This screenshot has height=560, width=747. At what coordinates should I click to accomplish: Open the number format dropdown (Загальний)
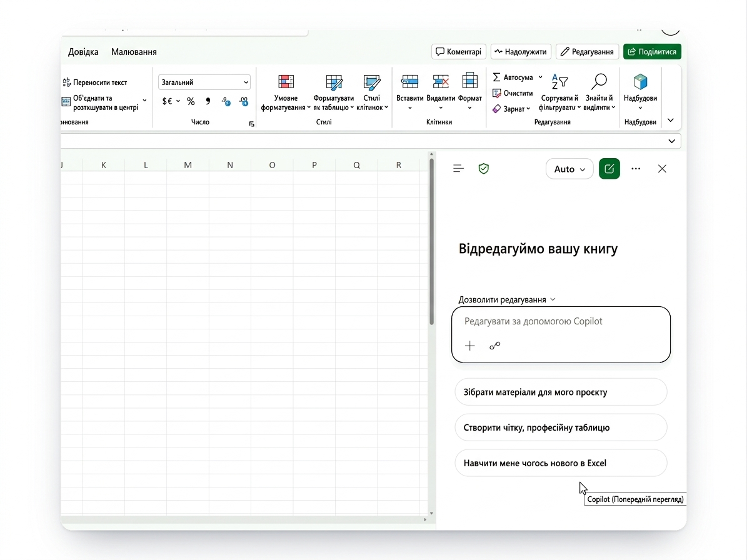[204, 82]
